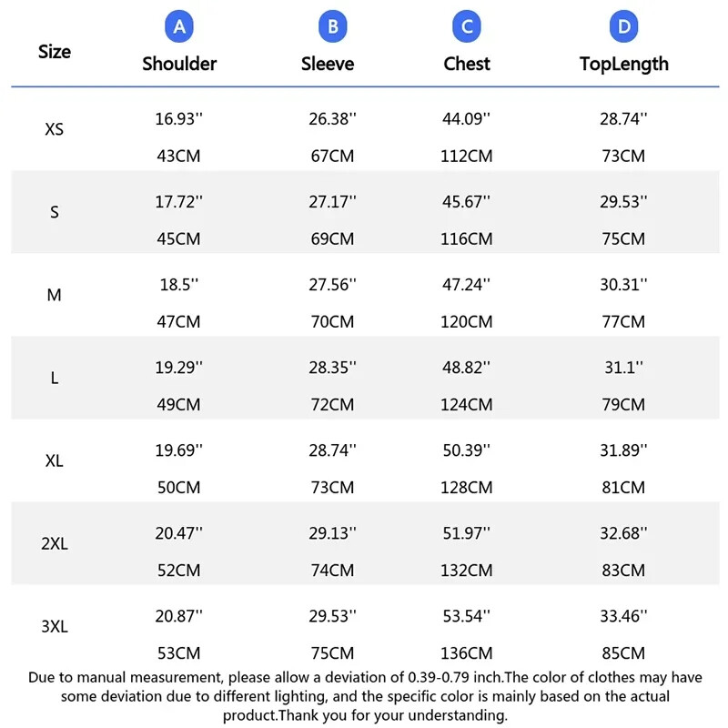This screenshot has width=728, height=728.
Task: Pick the L size row label
Action: pos(55,379)
